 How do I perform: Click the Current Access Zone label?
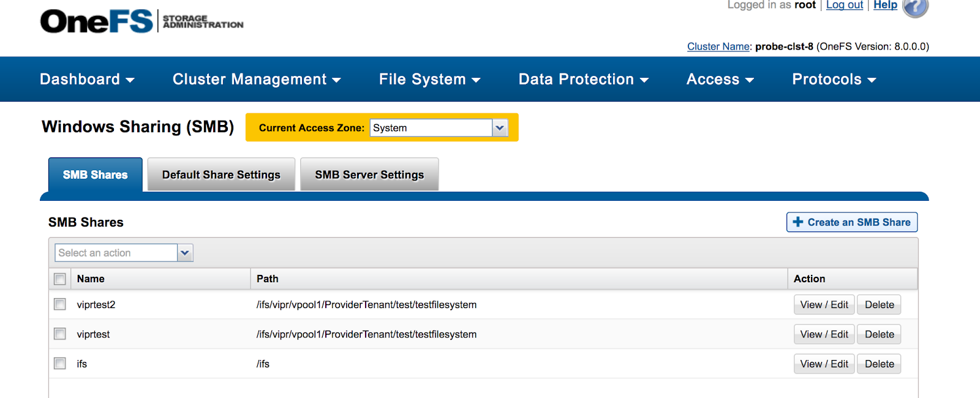click(x=312, y=128)
